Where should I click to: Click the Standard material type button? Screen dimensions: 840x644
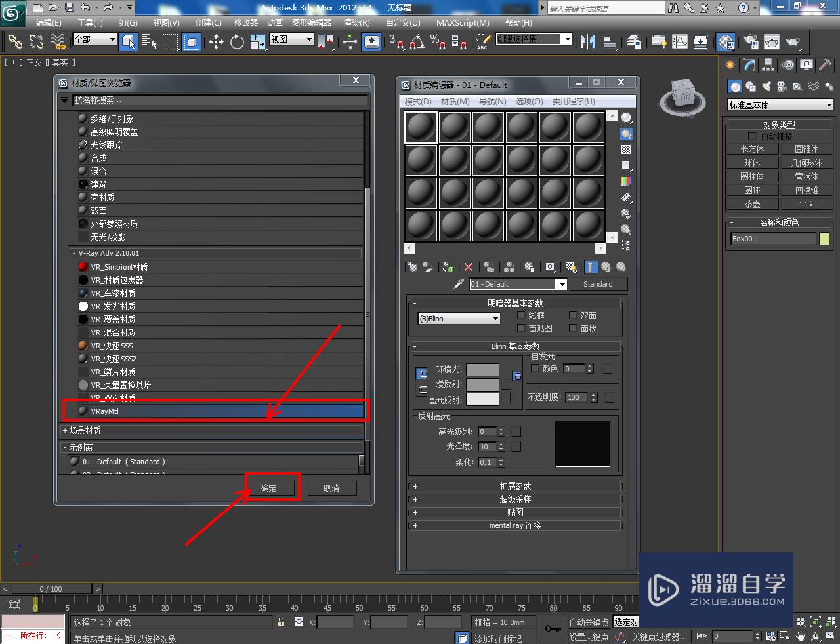pyautogui.click(x=598, y=284)
